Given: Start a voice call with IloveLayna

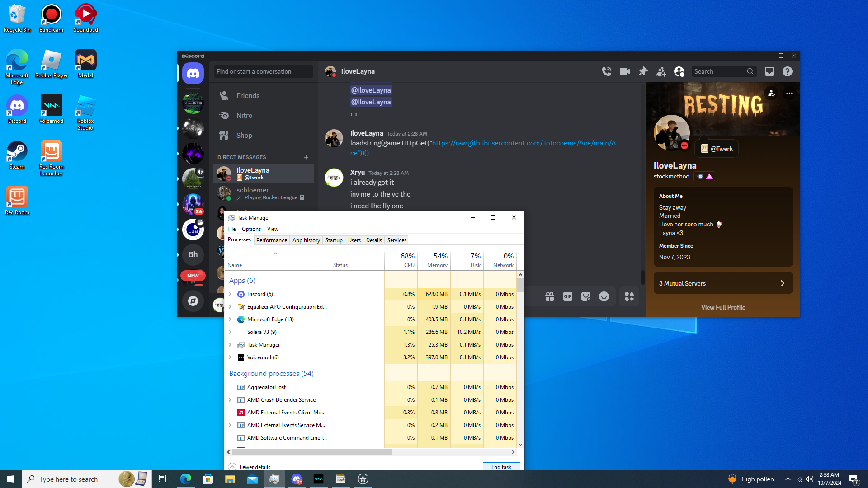Looking at the screenshot, I should click(x=606, y=71).
